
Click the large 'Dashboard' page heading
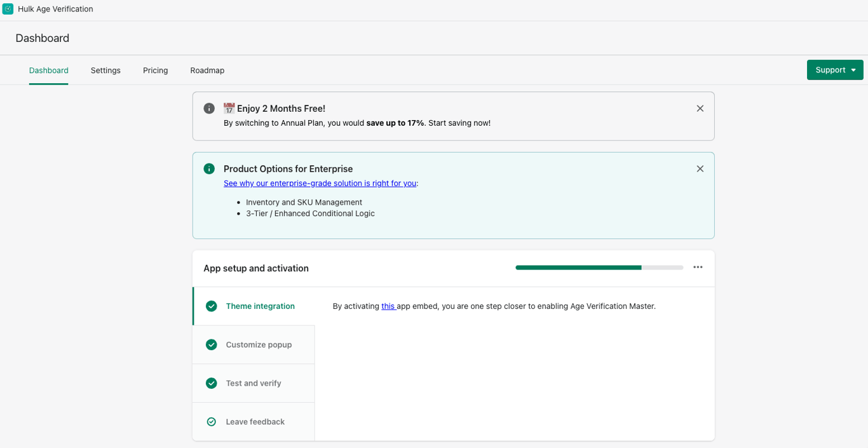coord(43,38)
